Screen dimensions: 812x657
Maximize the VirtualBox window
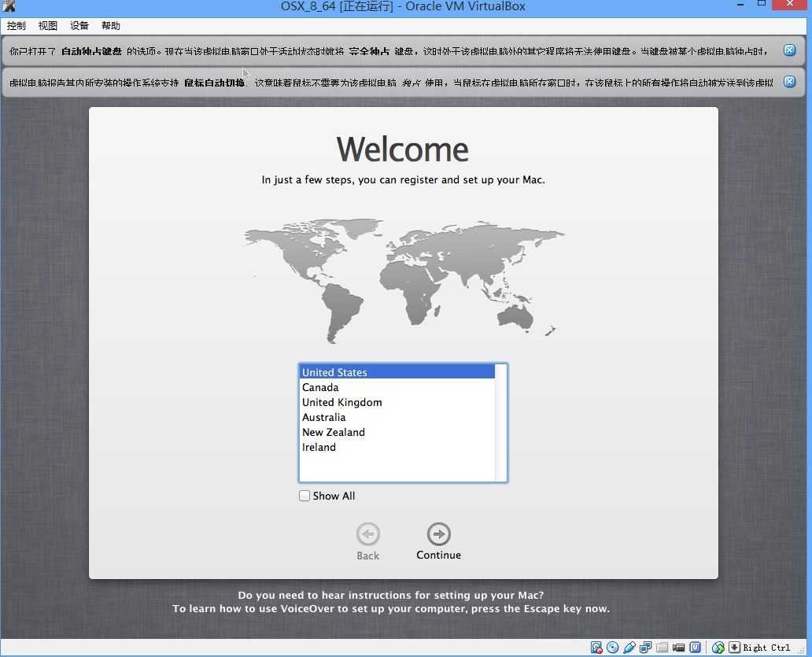762,4
